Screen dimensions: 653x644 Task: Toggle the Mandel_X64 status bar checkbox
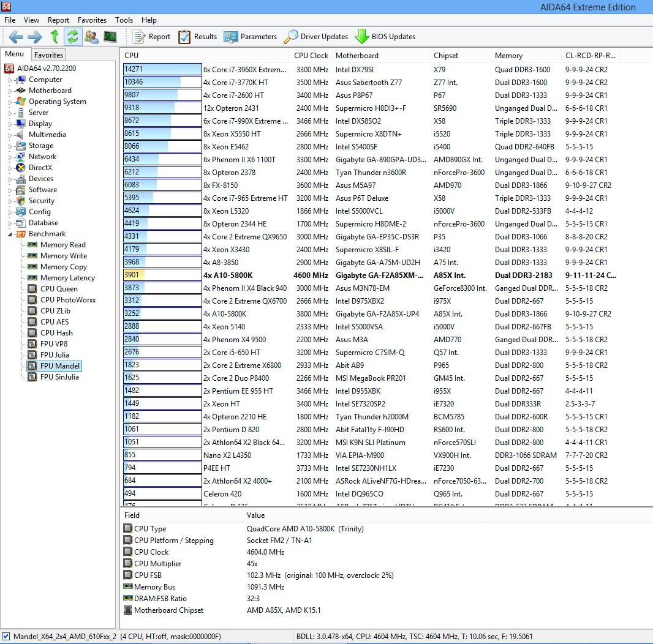click(x=6, y=636)
